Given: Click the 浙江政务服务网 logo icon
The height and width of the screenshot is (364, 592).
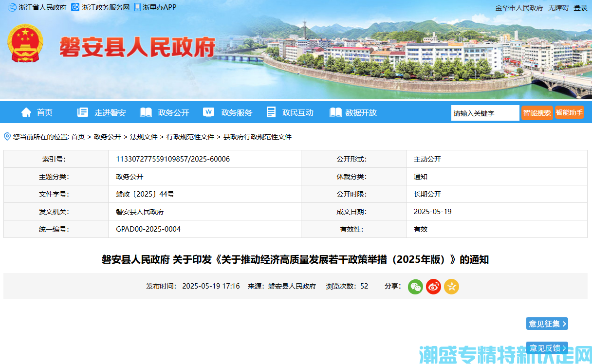Looking at the screenshot, I should click(75, 7).
